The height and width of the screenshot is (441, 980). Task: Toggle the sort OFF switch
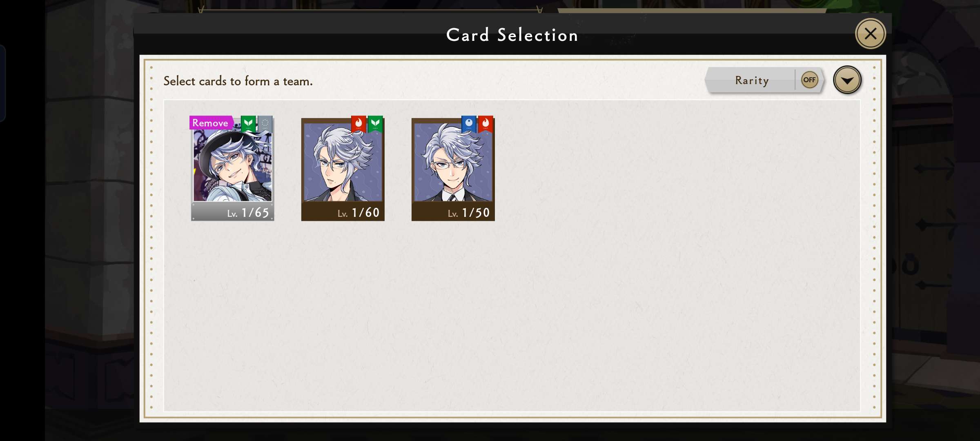click(809, 80)
